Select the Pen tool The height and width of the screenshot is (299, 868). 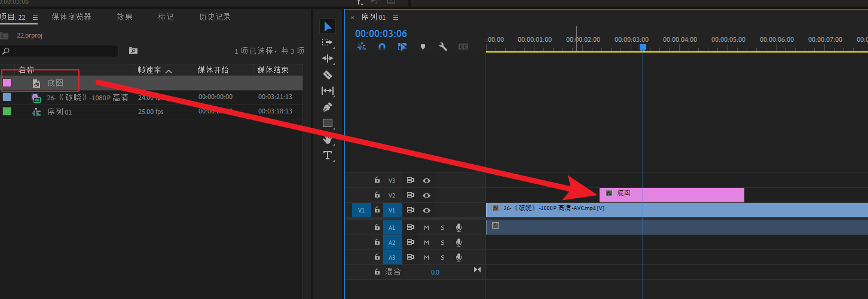(327, 107)
